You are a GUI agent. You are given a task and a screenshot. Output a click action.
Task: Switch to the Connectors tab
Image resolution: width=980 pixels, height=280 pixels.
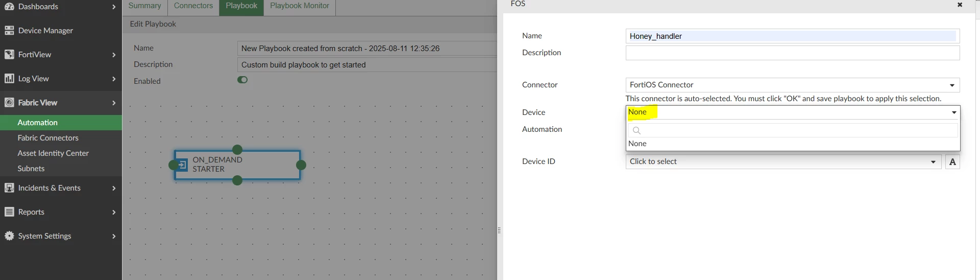pos(193,6)
